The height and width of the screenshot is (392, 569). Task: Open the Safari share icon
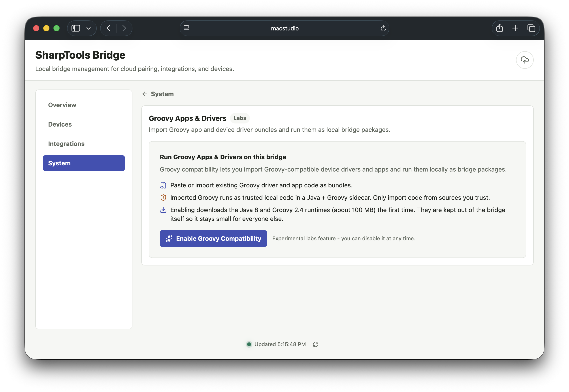[x=499, y=28]
